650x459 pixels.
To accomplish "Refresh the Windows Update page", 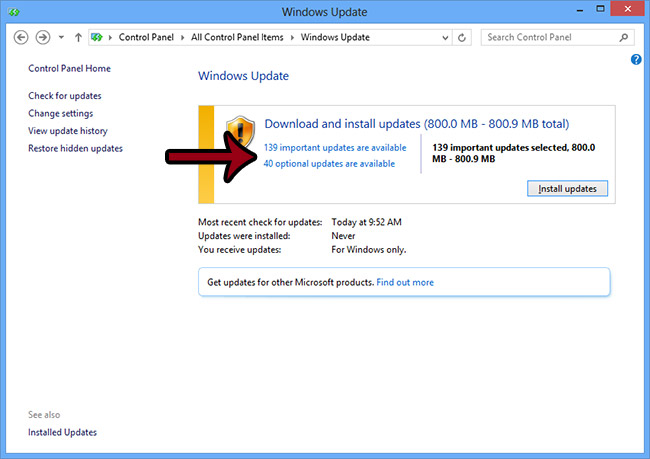I will 461,38.
